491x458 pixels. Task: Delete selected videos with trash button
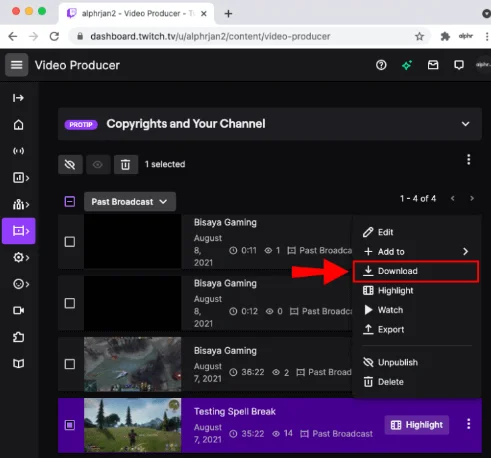(126, 164)
